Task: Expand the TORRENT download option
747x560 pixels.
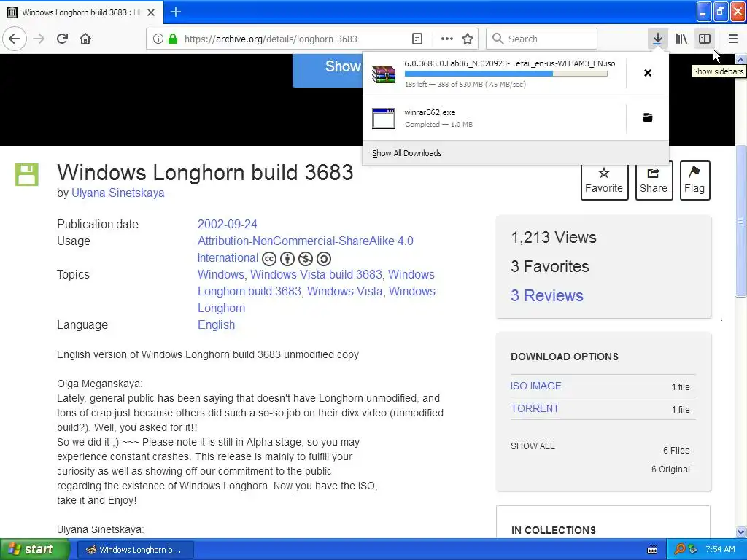Action: [535, 408]
